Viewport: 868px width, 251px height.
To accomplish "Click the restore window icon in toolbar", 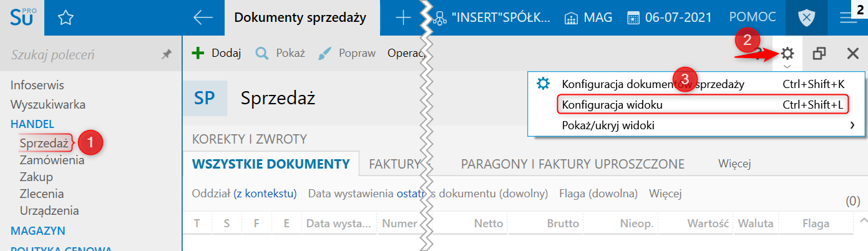I will tap(820, 54).
